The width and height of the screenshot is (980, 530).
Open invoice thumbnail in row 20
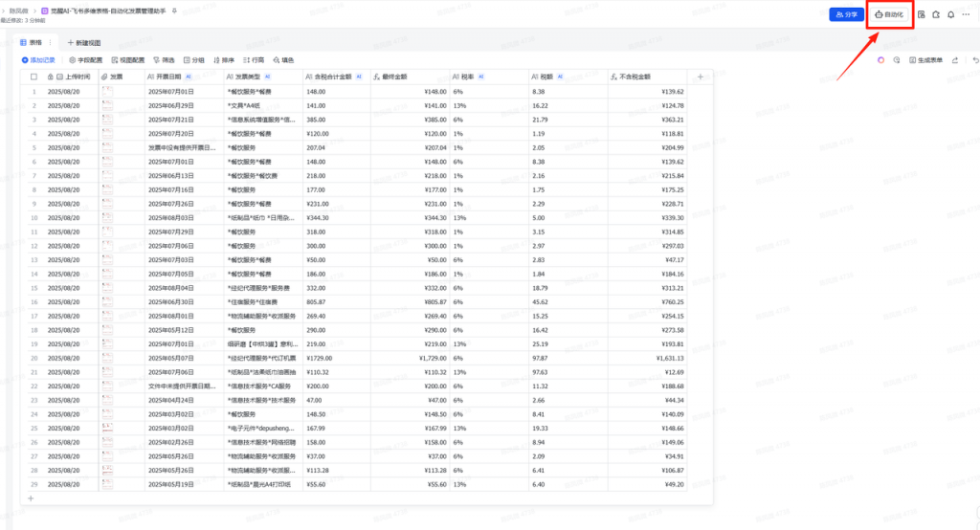pos(107,358)
